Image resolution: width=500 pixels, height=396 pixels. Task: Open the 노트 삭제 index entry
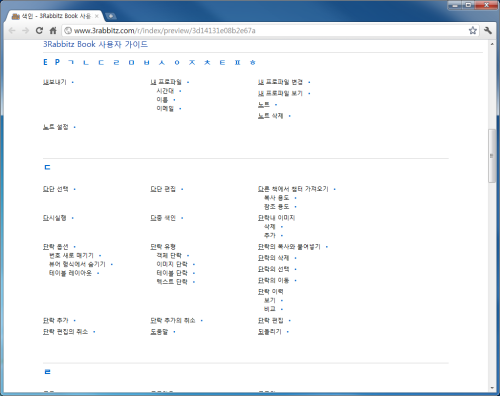(x=270, y=116)
